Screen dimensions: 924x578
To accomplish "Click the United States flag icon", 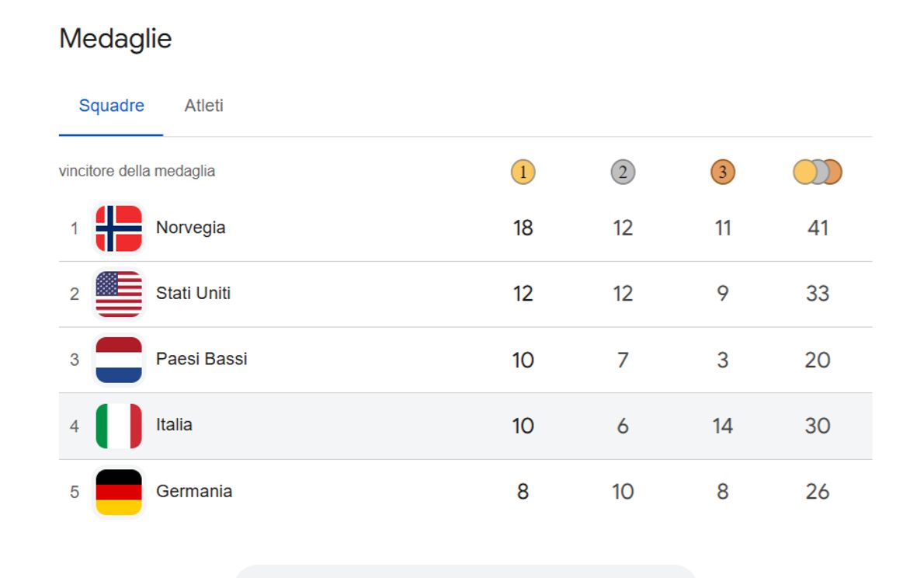I will coord(119,294).
